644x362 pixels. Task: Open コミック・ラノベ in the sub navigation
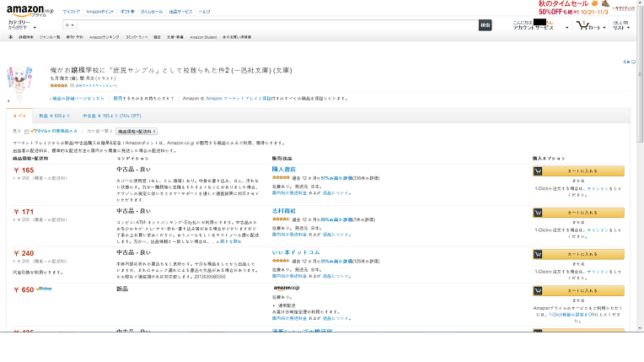(137, 37)
